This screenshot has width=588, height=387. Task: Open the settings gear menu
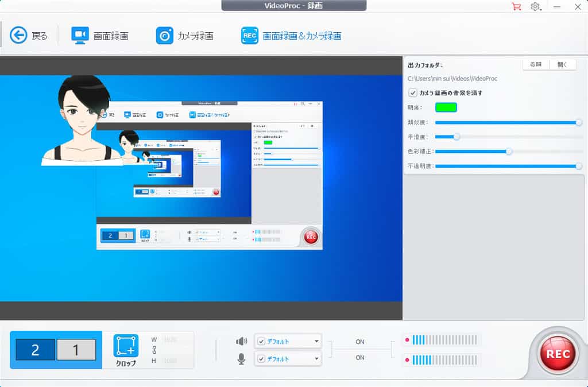[x=535, y=7]
